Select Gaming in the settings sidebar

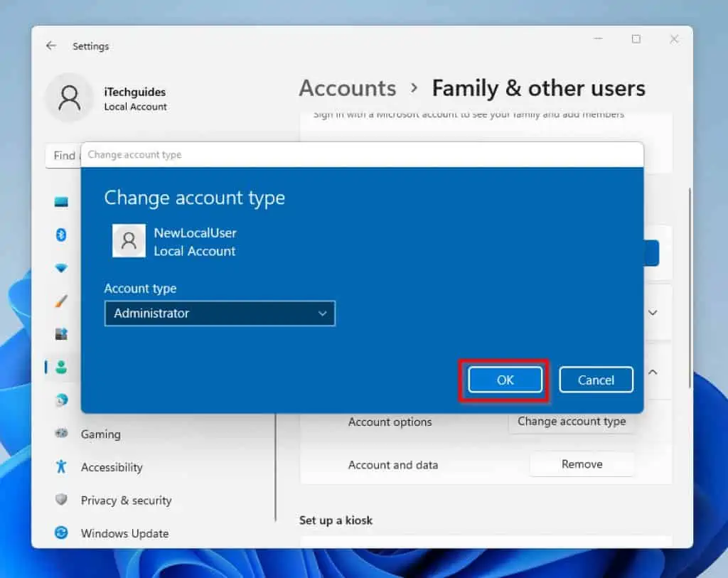[x=100, y=434]
